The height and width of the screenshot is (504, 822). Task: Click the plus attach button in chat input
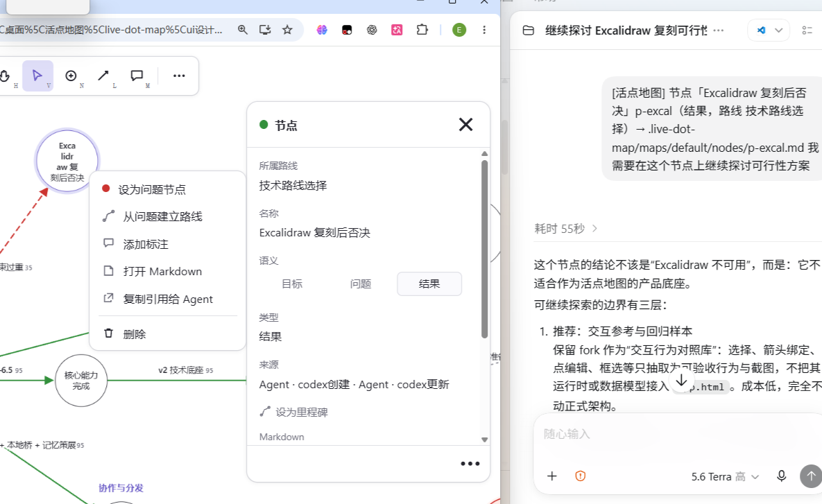click(x=551, y=476)
